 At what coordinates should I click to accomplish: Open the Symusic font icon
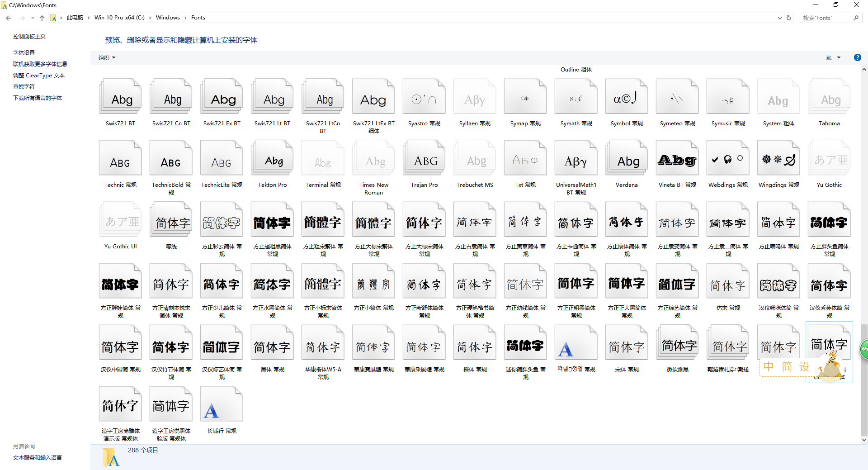pyautogui.click(x=728, y=97)
